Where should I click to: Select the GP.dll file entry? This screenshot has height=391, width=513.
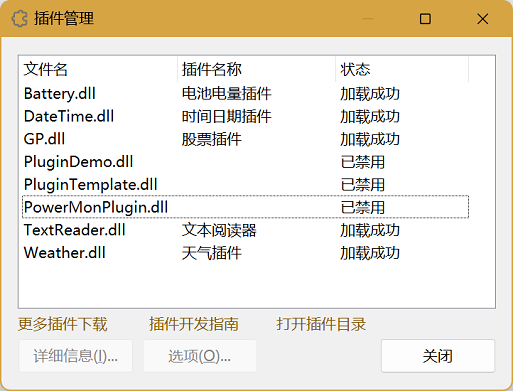click(x=44, y=139)
